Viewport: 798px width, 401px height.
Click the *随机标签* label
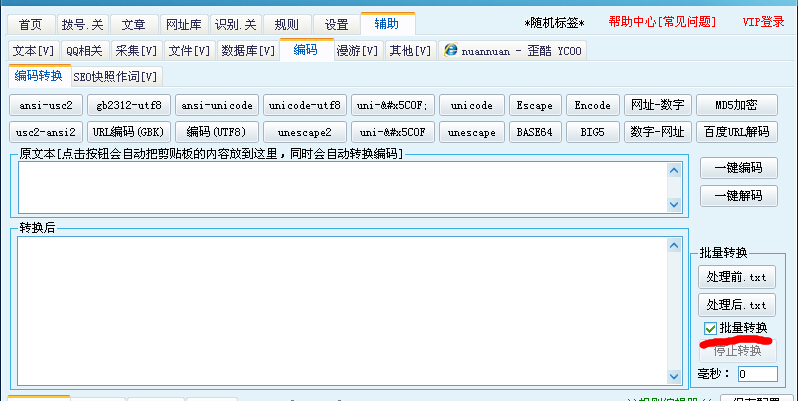554,23
